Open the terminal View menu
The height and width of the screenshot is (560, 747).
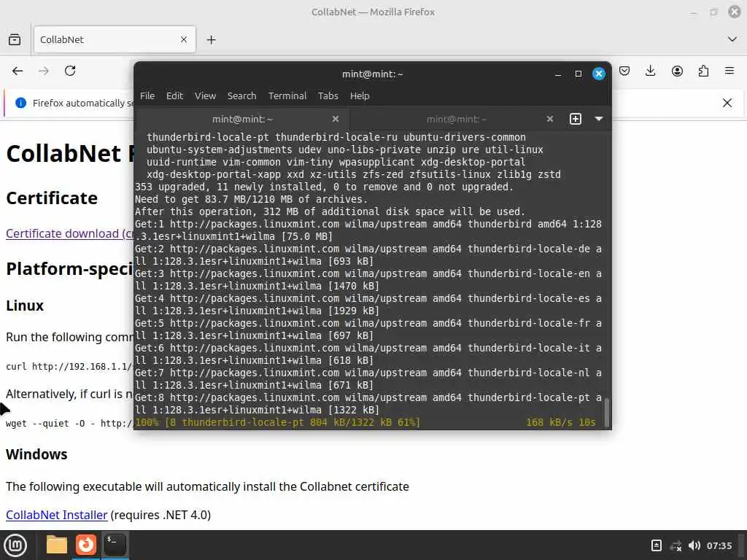pos(205,96)
